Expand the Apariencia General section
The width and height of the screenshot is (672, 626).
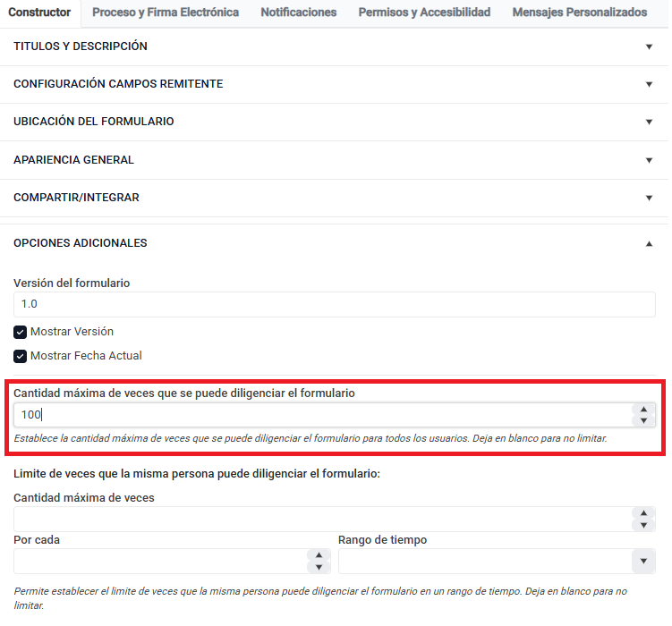649,160
